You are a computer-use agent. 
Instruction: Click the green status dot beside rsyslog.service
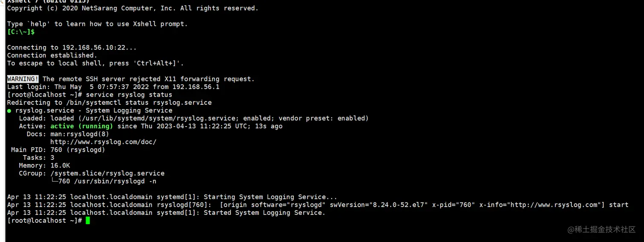click(9, 110)
